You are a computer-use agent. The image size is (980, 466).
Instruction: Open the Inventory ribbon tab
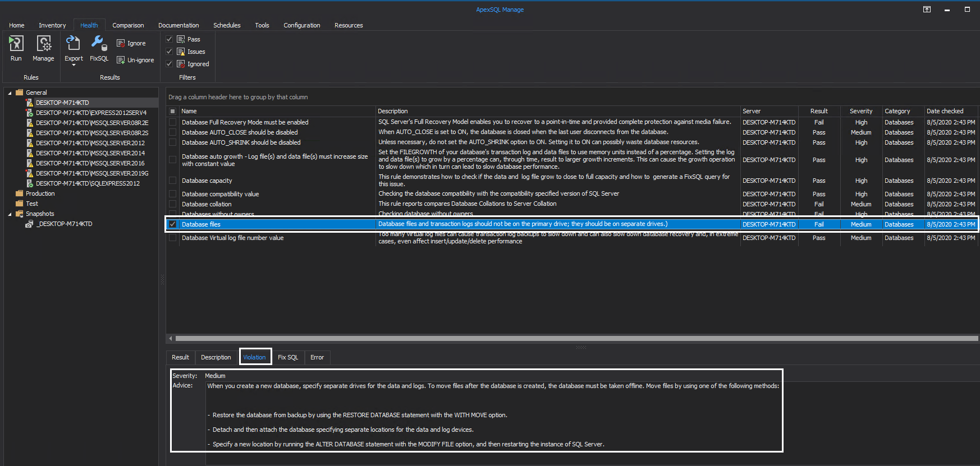click(x=52, y=25)
